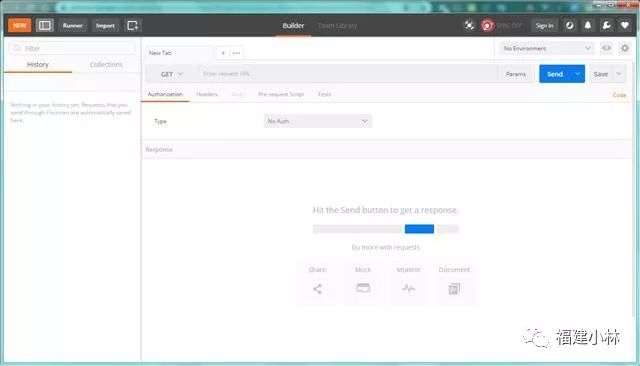Screen dimensions: 640x366
Task: Open the wrench settings icon
Action: tap(607, 25)
